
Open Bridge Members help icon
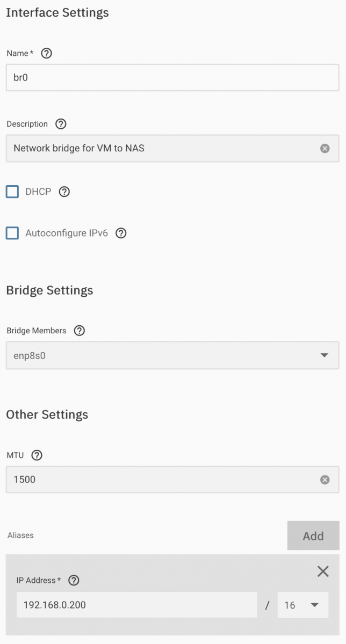coord(80,331)
